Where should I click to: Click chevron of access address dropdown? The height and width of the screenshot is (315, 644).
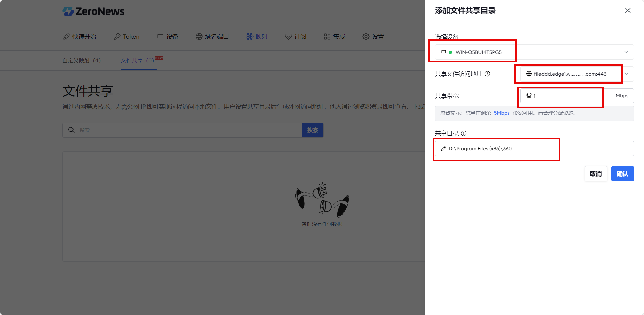[x=626, y=74]
